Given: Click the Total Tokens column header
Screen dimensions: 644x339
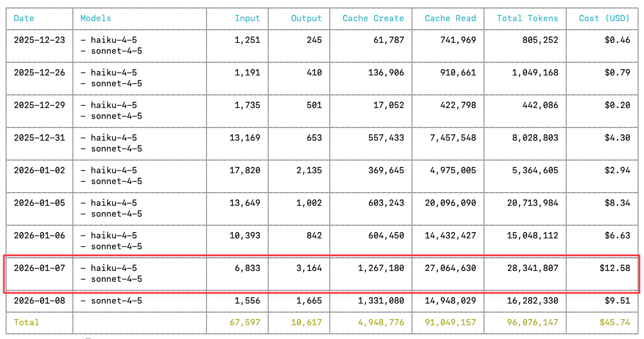Looking at the screenshot, I should click(526, 18).
